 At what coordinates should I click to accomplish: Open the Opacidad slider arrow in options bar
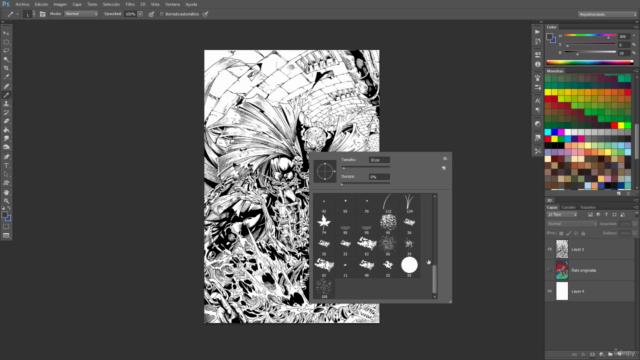[140, 14]
